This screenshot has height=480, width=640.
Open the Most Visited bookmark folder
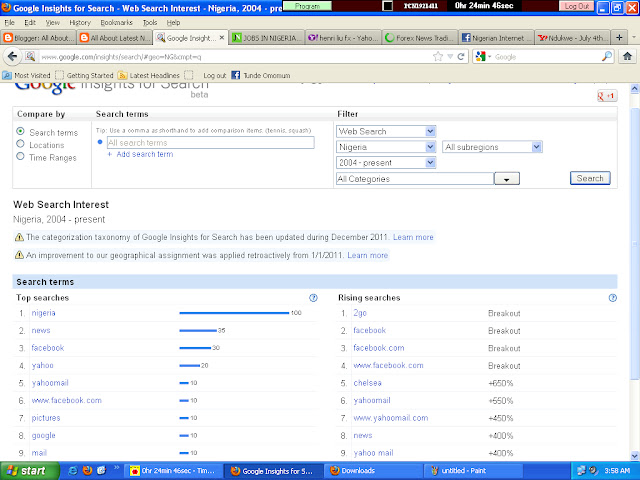27,76
